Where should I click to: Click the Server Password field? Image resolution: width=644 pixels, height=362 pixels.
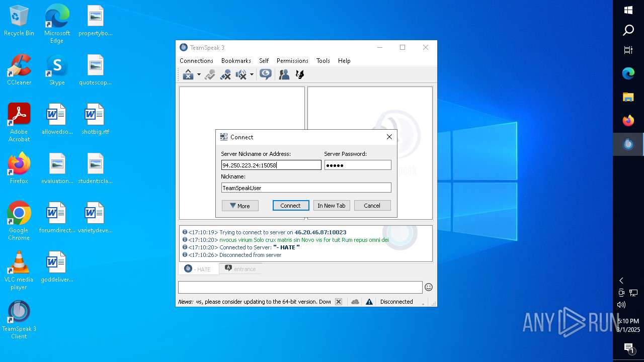click(x=358, y=165)
